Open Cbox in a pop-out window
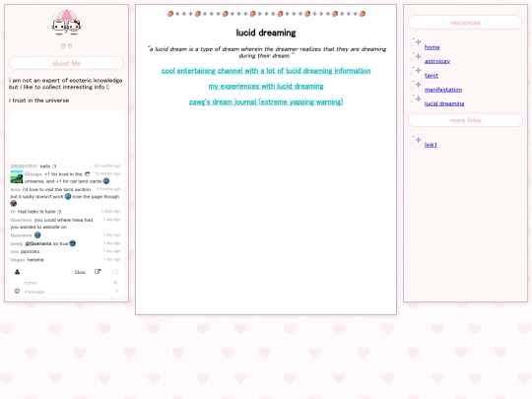 tap(98, 272)
